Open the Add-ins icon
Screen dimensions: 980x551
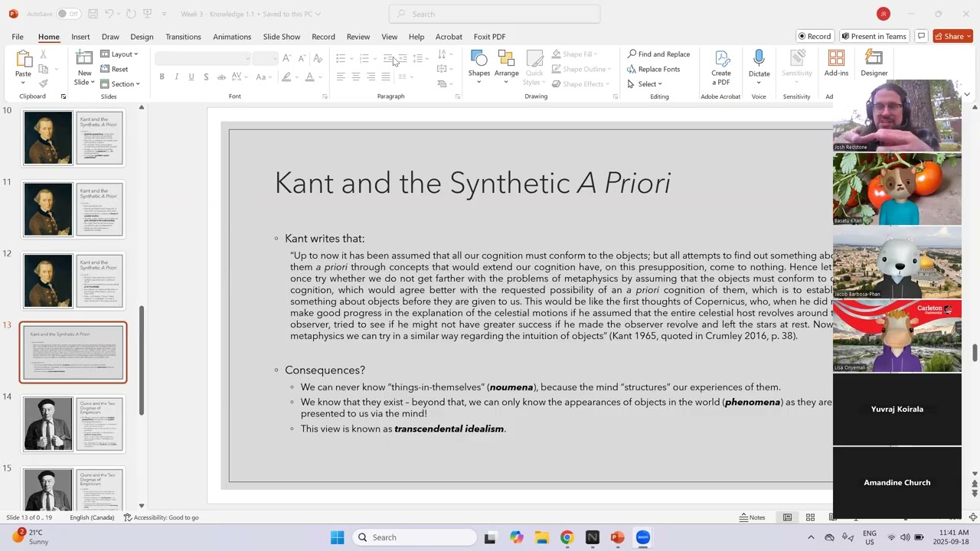(836, 59)
